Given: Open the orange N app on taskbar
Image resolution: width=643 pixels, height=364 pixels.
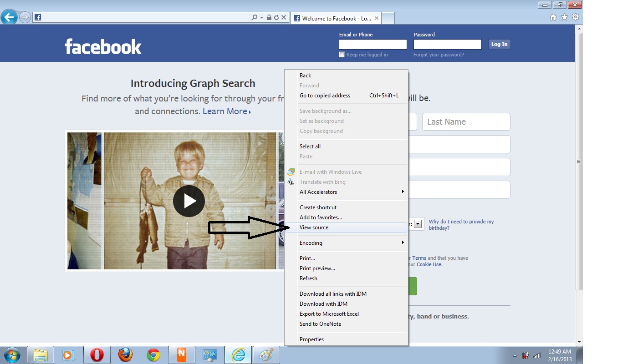Looking at the screenshot, I should pyautogui.click(x=181, y=355).
